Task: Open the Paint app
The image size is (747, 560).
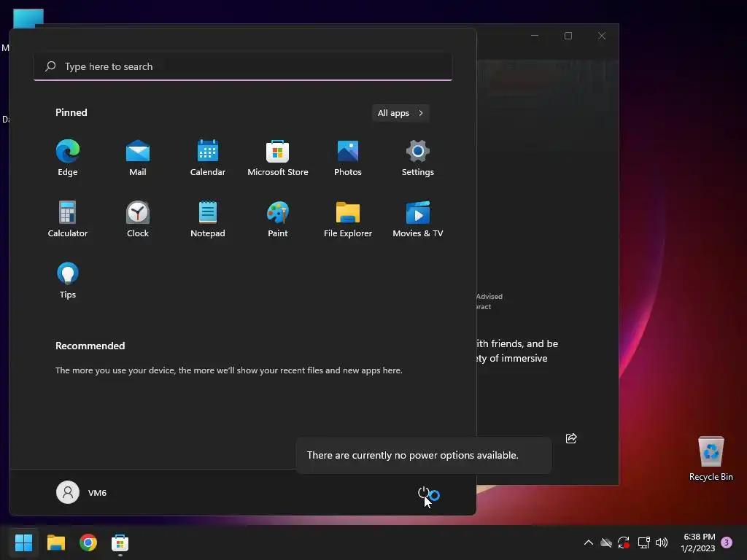Action: [x=278, y=219]
